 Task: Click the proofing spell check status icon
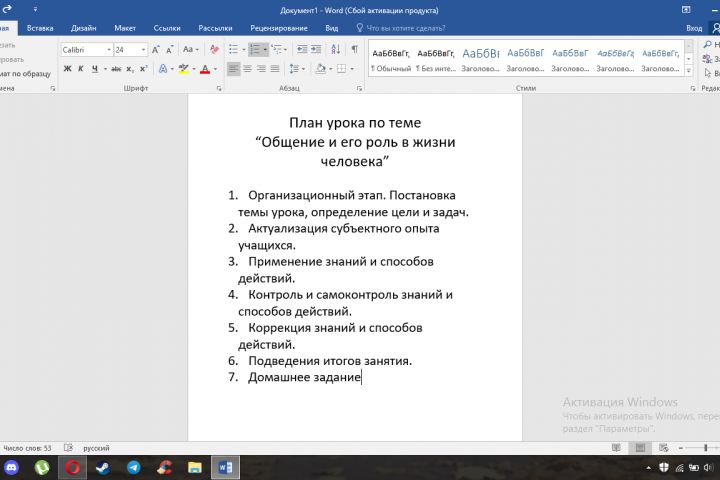click(x=68, y=447)
